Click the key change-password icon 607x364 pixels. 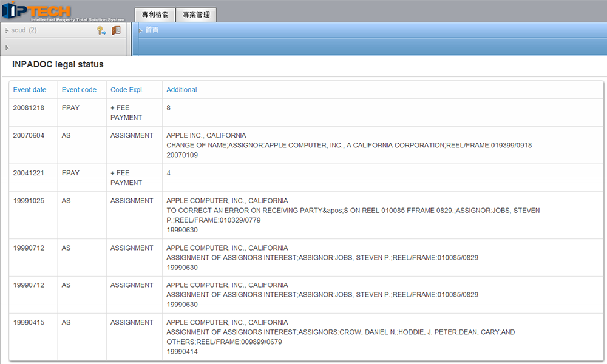tap(101, 30)
